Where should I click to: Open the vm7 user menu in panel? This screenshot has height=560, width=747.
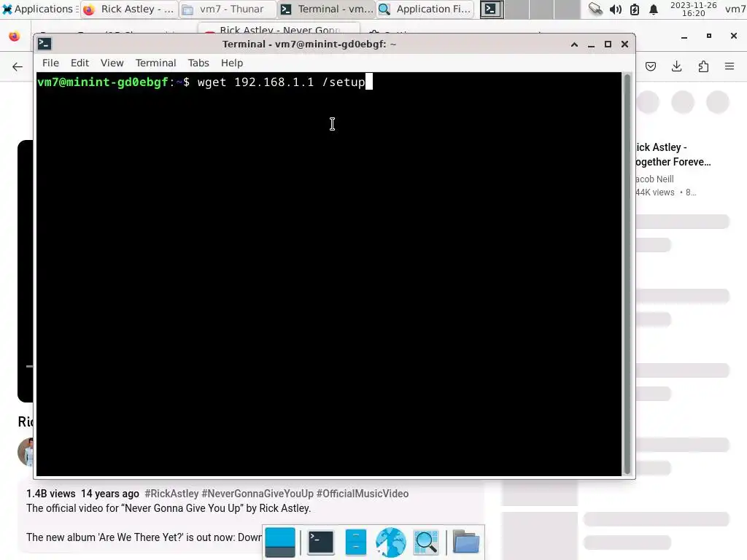click(x=735, y=9)
